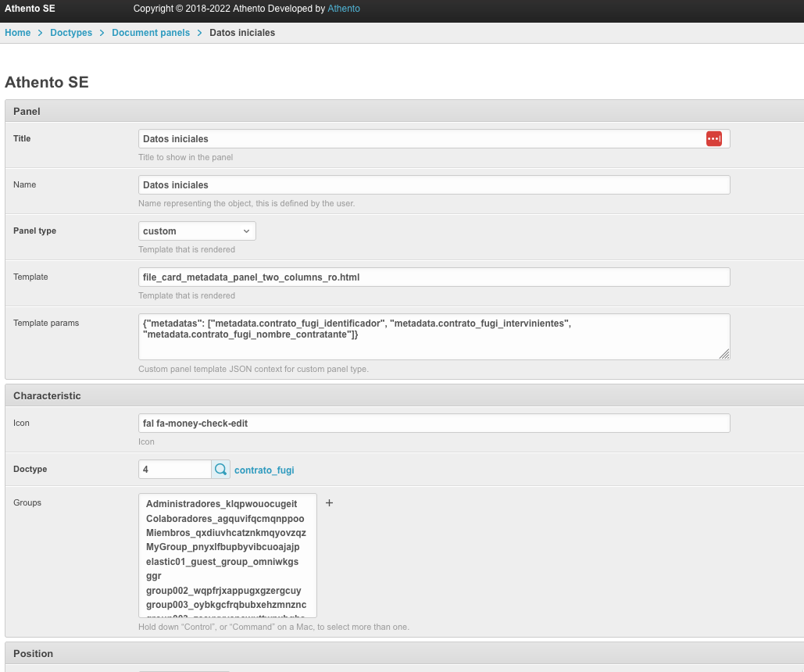The width and height of the screenshot is (804, 672).
Task: Click the Doctype ID field
Action: click(x=175, y=470)
